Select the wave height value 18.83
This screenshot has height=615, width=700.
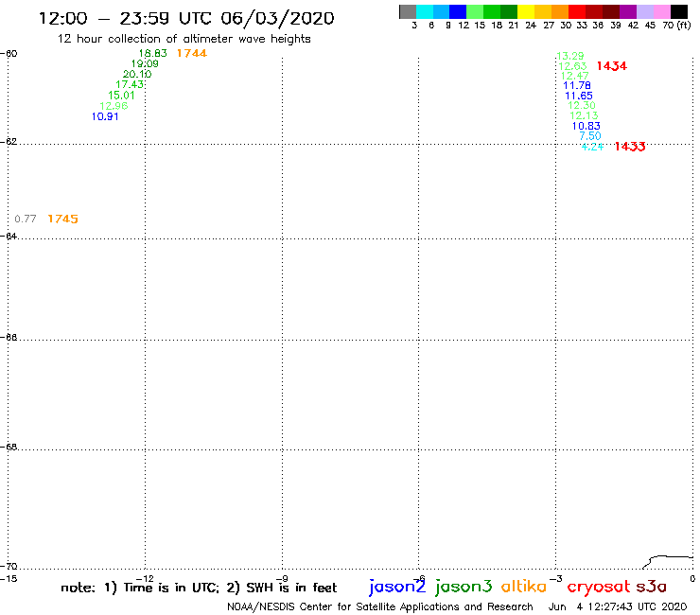pyautogui.click(x=152, y=53)
